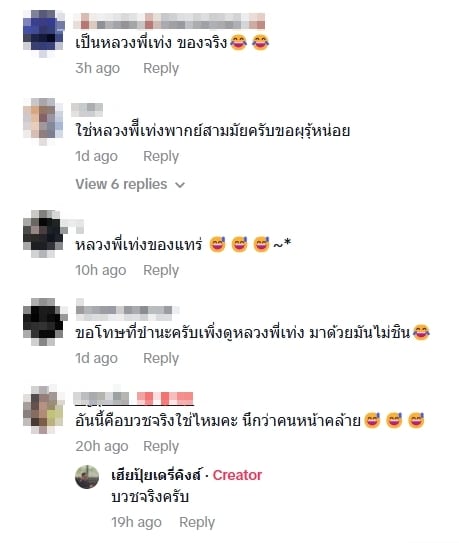Open fourth commenter's blurred username
The image size is (459, 543).
click(127, 310)
